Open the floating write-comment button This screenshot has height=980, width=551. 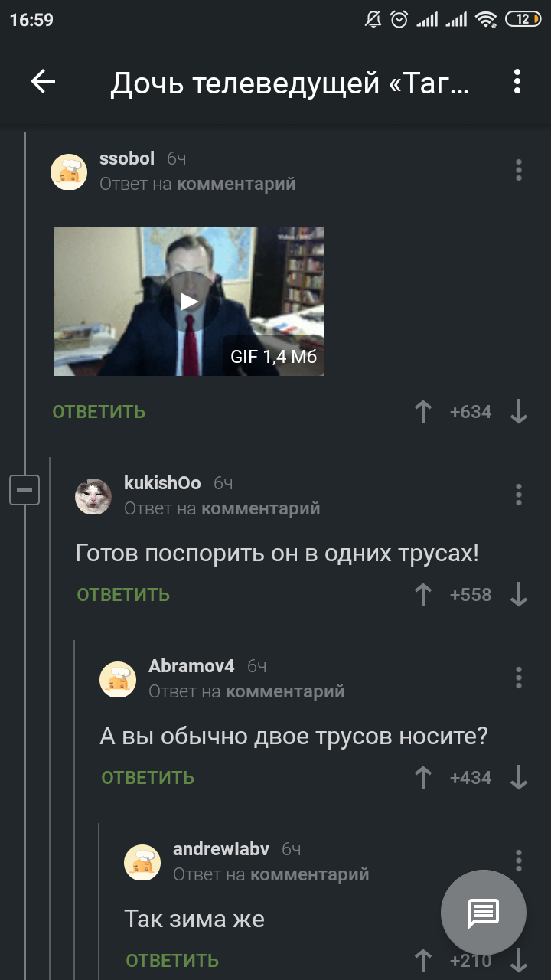click(484, 913)
